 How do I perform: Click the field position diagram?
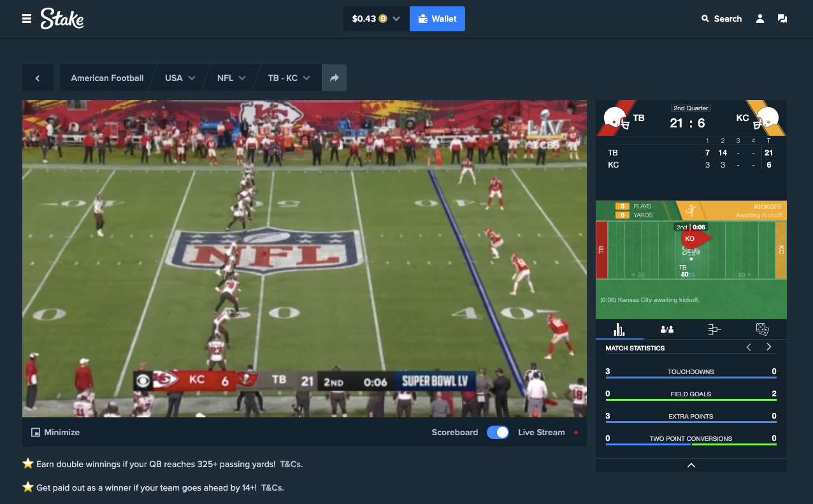[691, 250]
